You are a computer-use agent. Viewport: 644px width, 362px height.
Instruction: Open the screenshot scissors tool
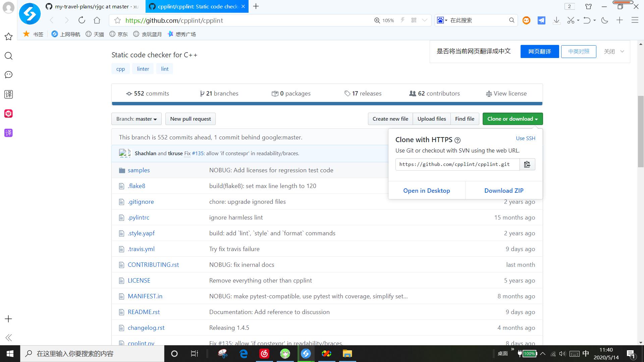tap(571, 20)
